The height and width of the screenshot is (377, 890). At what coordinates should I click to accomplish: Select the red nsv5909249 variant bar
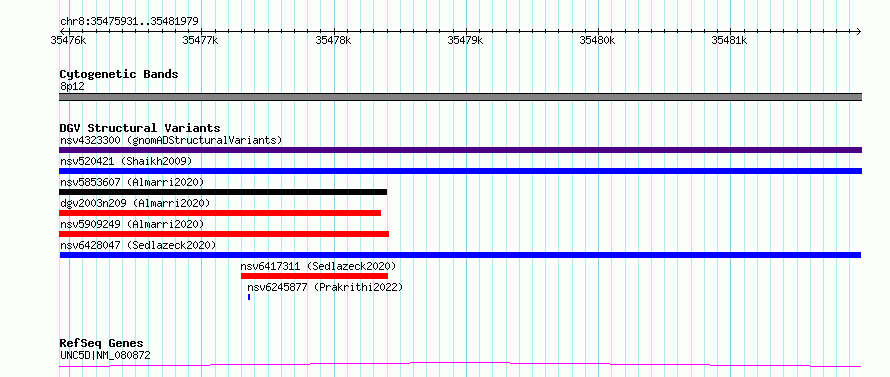[x=224, y=234]
